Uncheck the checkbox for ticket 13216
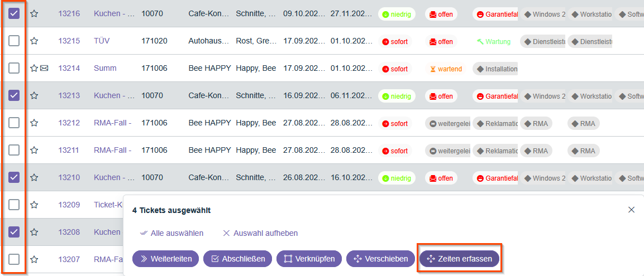This screenshot has height=276, width=644. (14, 13)
